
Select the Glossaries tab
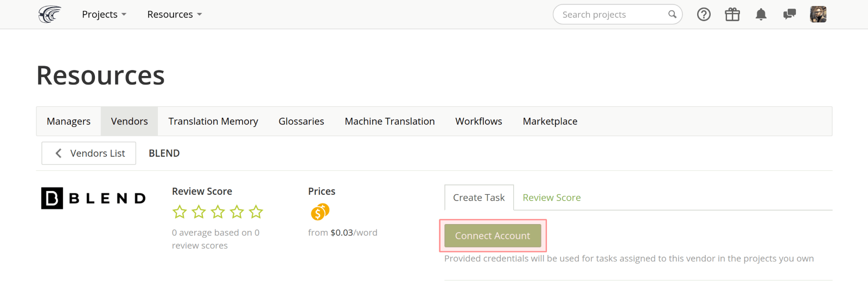301,122
